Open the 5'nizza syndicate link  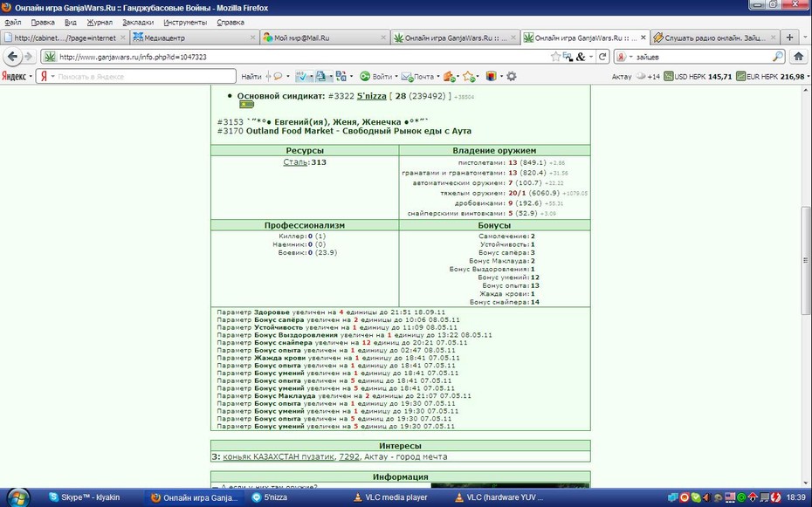coord(371,96)
